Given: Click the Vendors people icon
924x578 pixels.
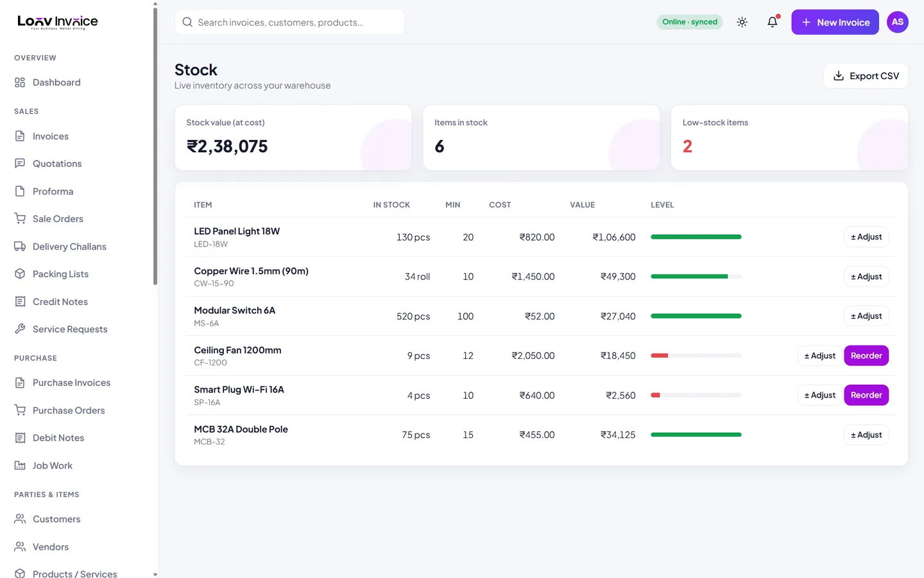Looking at the screenshot, I should pyautogui.click(x=20, y=547).
